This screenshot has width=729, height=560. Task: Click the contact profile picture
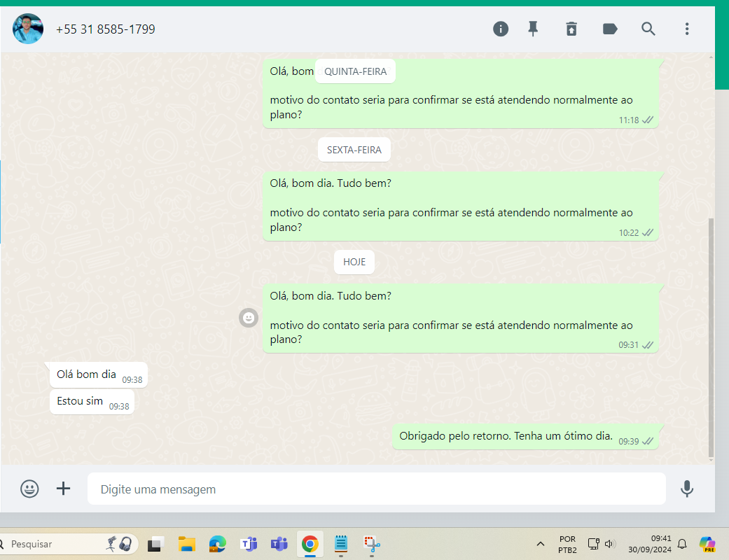[28, 29]
